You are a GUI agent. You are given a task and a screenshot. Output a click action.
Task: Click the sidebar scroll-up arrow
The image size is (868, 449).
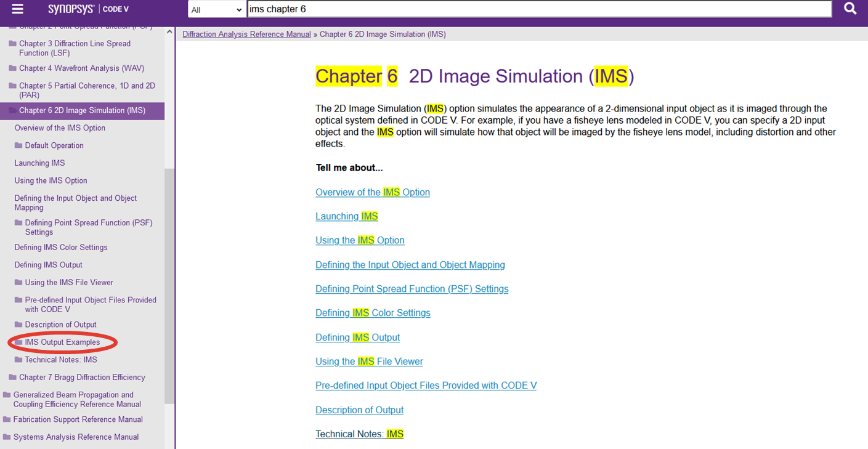tap(169, 33)
